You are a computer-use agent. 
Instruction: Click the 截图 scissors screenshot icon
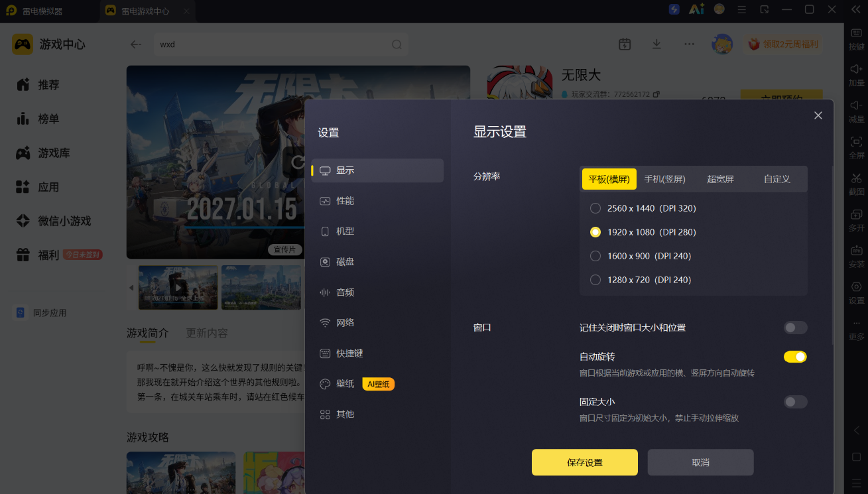coord(856,183)
